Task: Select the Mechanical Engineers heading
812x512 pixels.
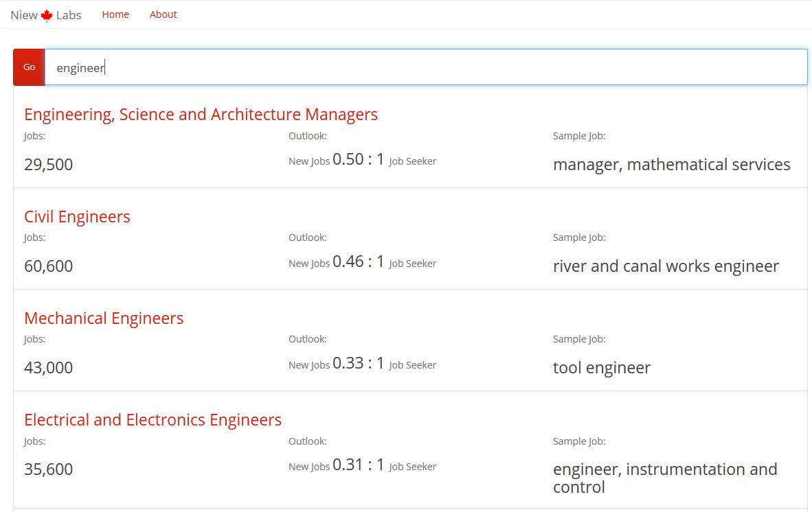Action: tap(104, 318)
